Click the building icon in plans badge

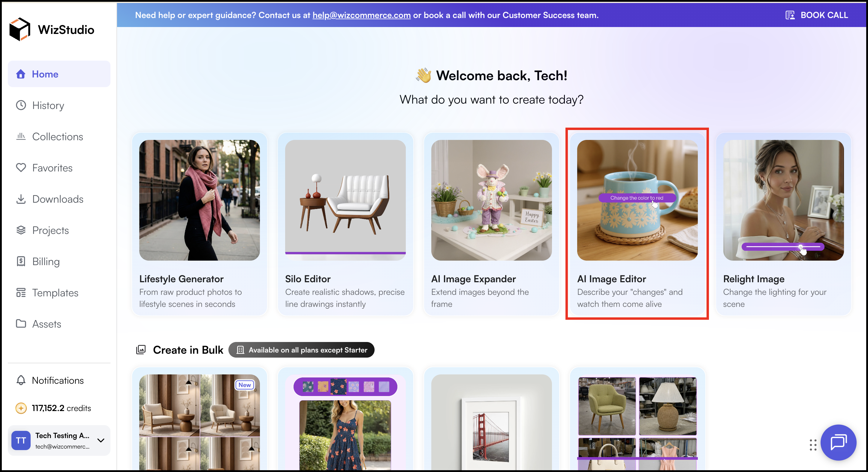point(240,350)
